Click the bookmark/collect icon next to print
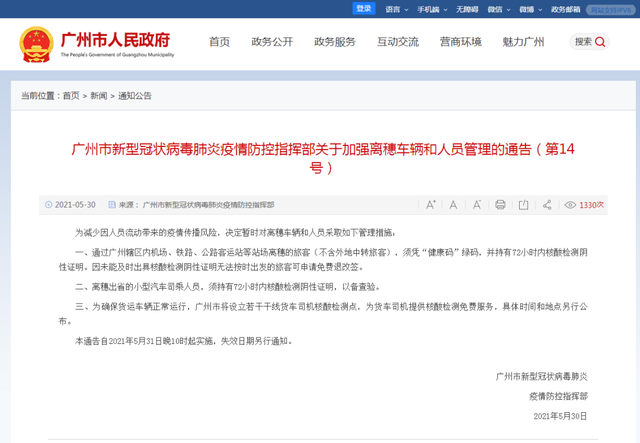640x443 pixels. 523,205
